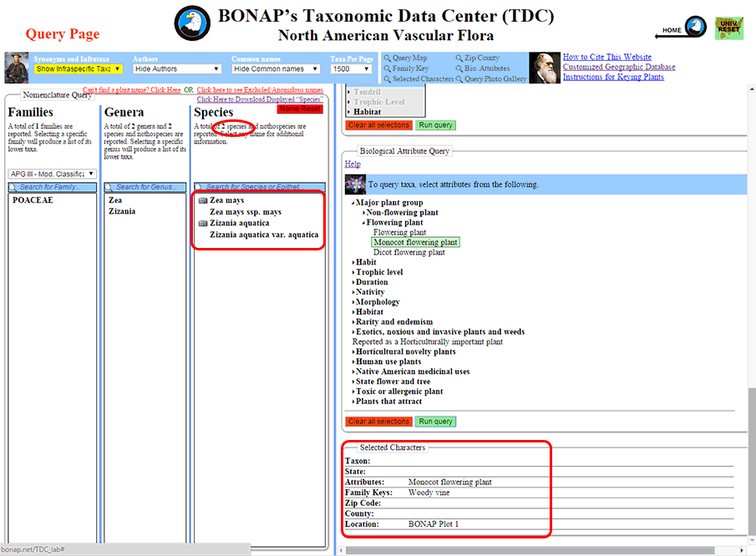This screenshot has height=556, width=756.
Task: Click the bottom Run query button
Action: (x=435, y=422)
